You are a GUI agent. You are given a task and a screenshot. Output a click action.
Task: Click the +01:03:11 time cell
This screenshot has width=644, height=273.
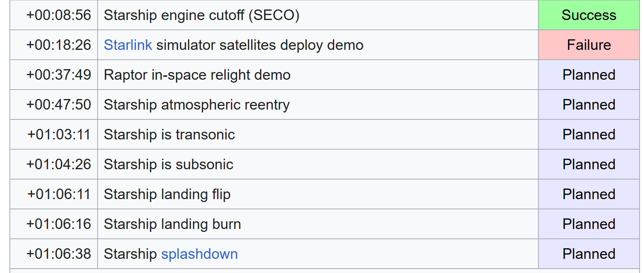pyautogui.click(x=54, y=135)
